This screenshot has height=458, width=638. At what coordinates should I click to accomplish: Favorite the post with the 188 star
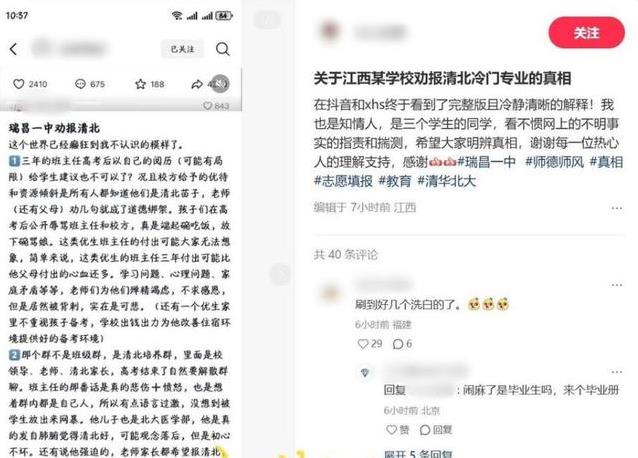pos(140,84)
